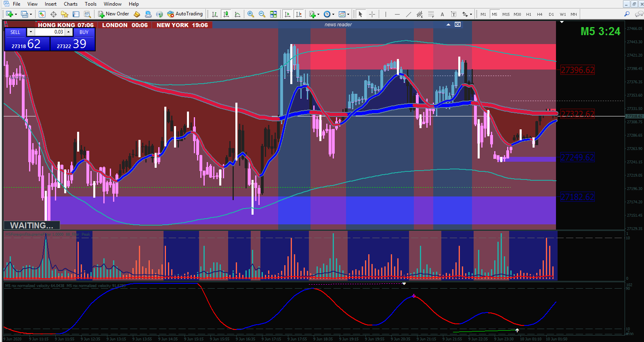The width and height of the screenshot is (644, 342).
Task: Click the New Order toolbar button
Action: (113, 14)
